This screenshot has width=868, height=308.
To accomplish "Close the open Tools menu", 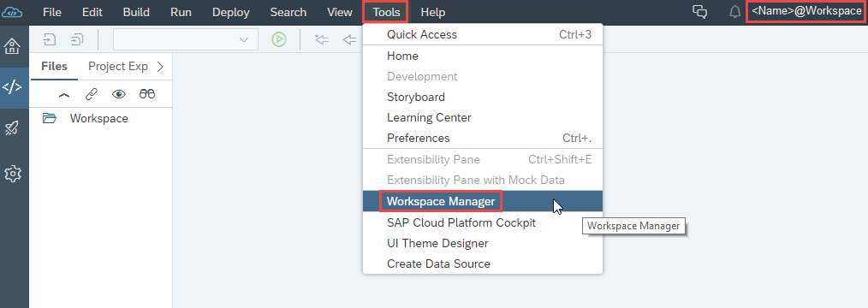I will pyautogui.click(x=386, y=12).
